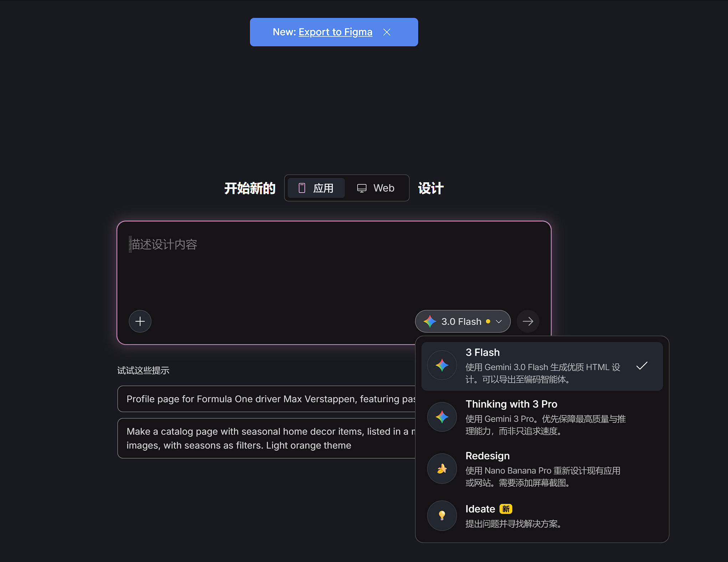This screenshot has width=728, height=562.
Task: Click the banana icon beside Redesign
Action: [442, 469]
